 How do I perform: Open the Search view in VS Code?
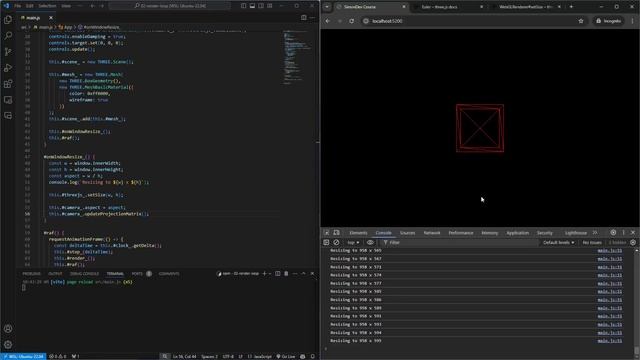tap(8, 36)
